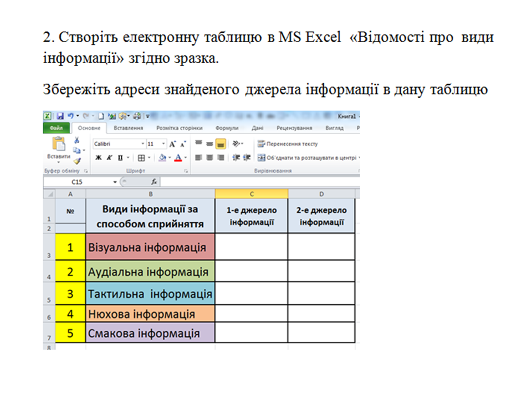
Task: Open the font color dropdown arrow
Action: pyautogui.click(x=186, y=158)
